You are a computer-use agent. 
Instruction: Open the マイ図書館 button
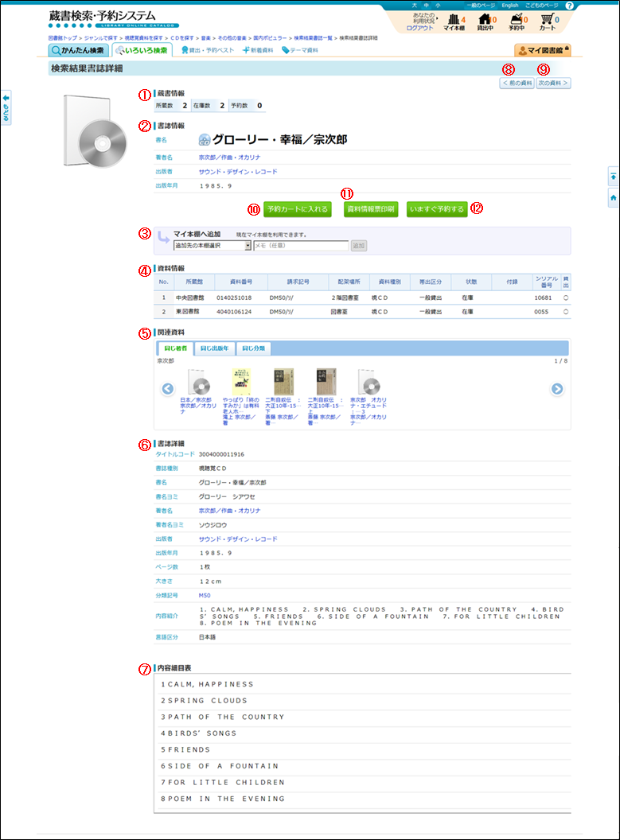tap(542, 50)
